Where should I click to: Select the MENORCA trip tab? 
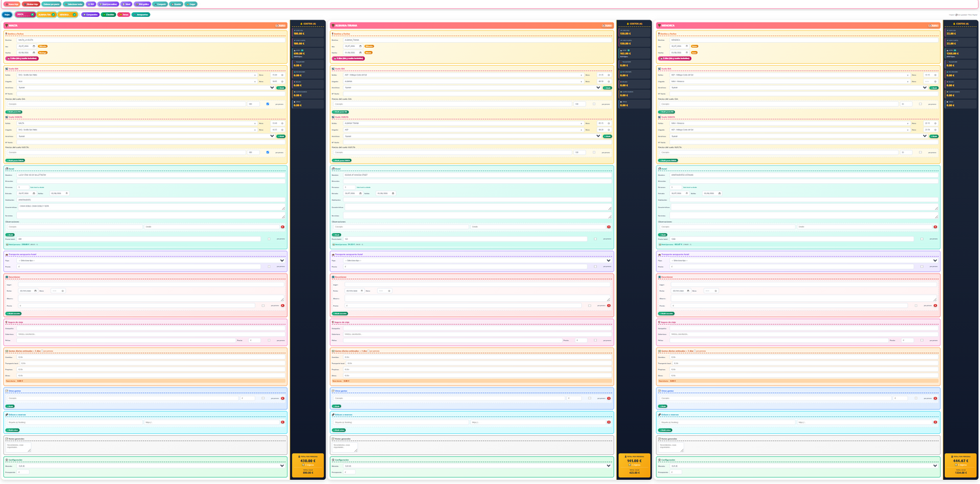coord(67,14)
